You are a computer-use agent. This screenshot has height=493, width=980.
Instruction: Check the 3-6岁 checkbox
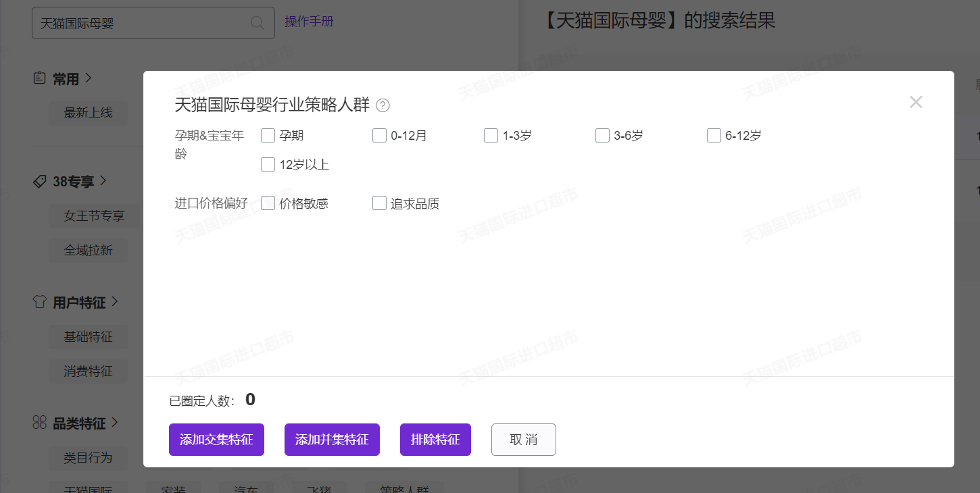click(x=602, y=136)
